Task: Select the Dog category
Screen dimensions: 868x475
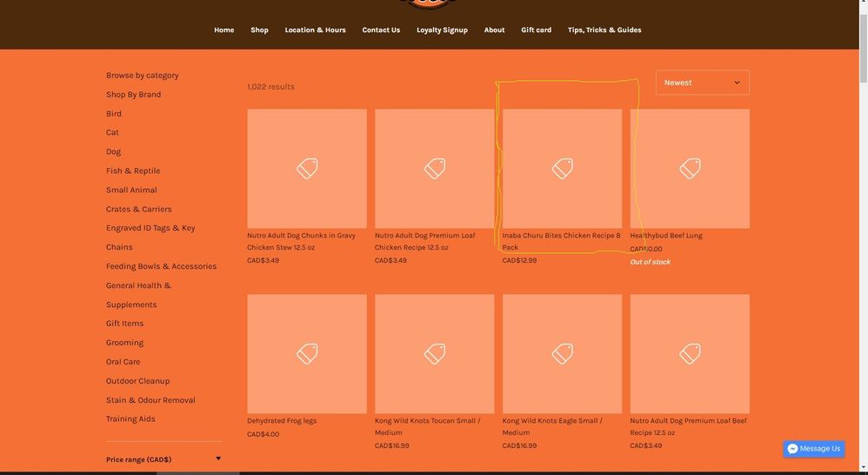Action: click(x=113, y=151)
